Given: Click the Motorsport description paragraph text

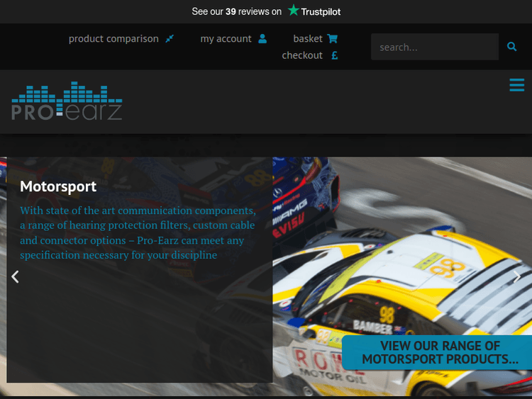Looking at the screenshot, I should (x=138, y=232).
